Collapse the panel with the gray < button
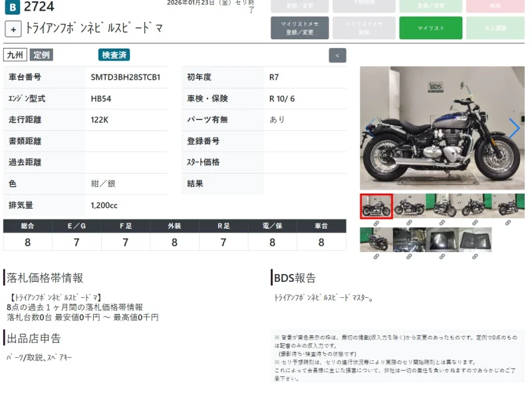The image size is (532, 399). [x=337, y=55]
